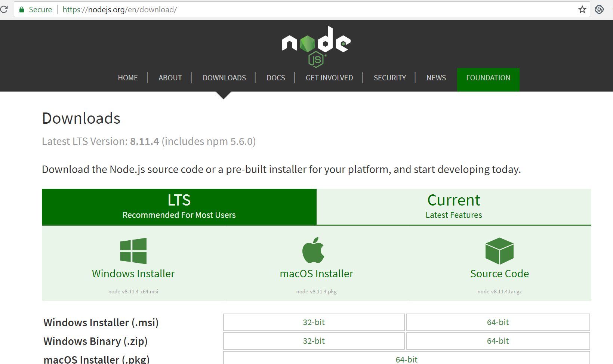Open the DOWNLOADS menu item
613x364 pixels.
[x=224, y=78]
